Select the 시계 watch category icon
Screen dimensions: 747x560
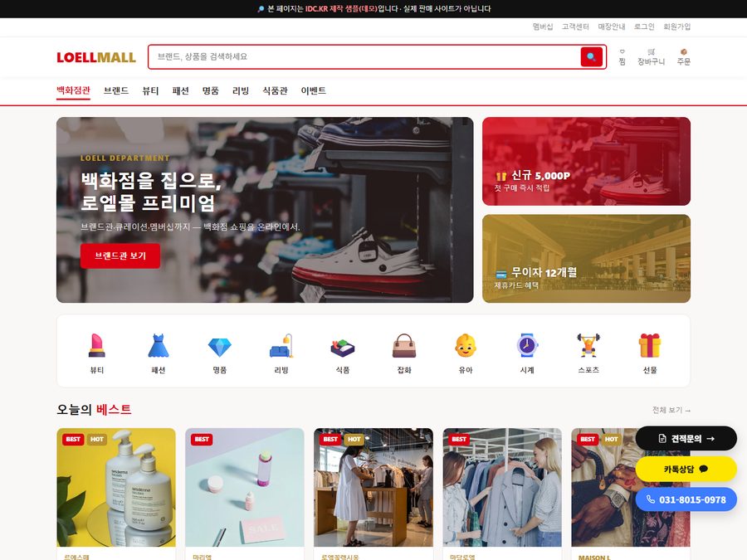(527, 346)
